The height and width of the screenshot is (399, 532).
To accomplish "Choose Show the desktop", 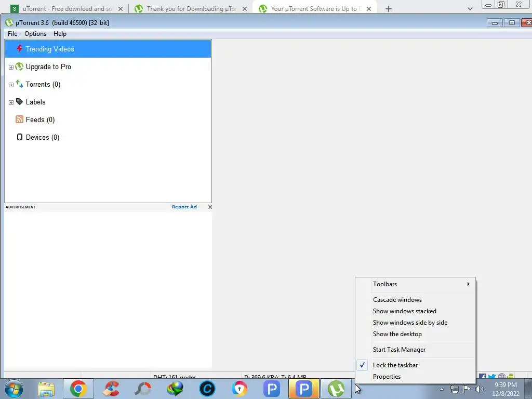I will click(x=415, y=334).
